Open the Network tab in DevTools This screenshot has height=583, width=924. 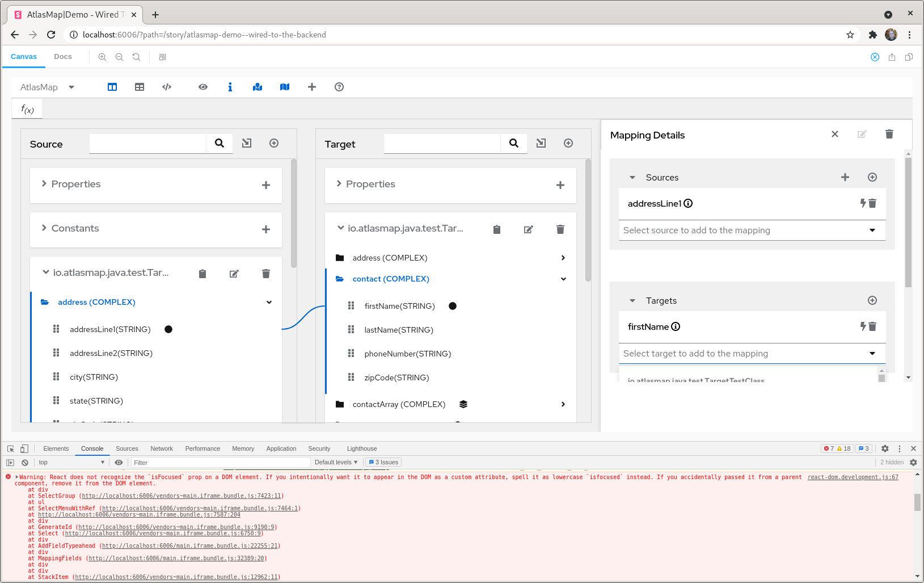pos(162,448)
